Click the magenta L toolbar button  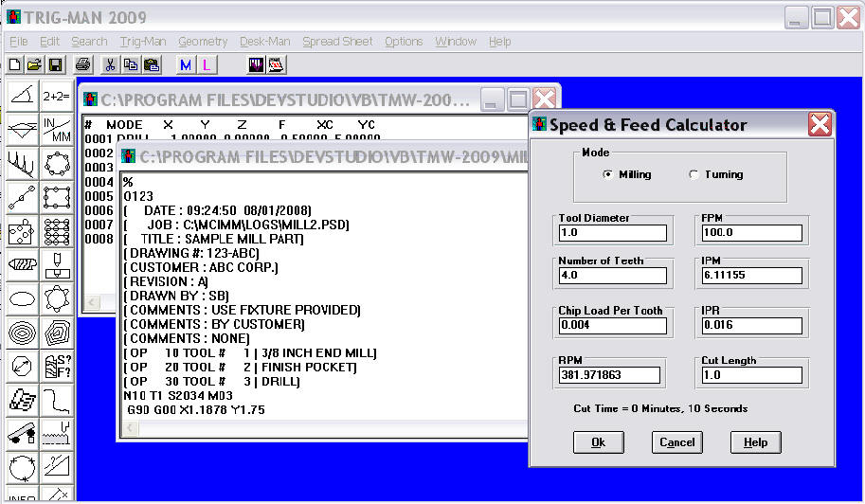[207, 65]
